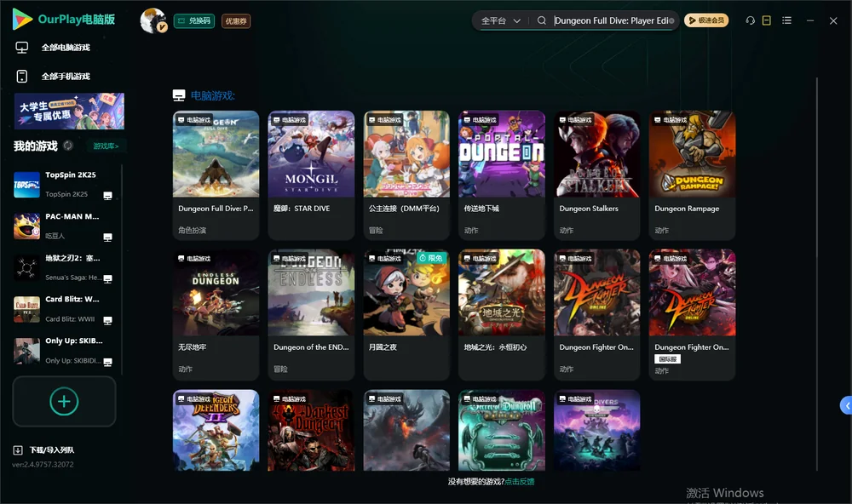The width and height of the screenshot is (852, 504).
Task: Open the 公主连接 (DMM平台) game card
Action: [x=406, y=175]
